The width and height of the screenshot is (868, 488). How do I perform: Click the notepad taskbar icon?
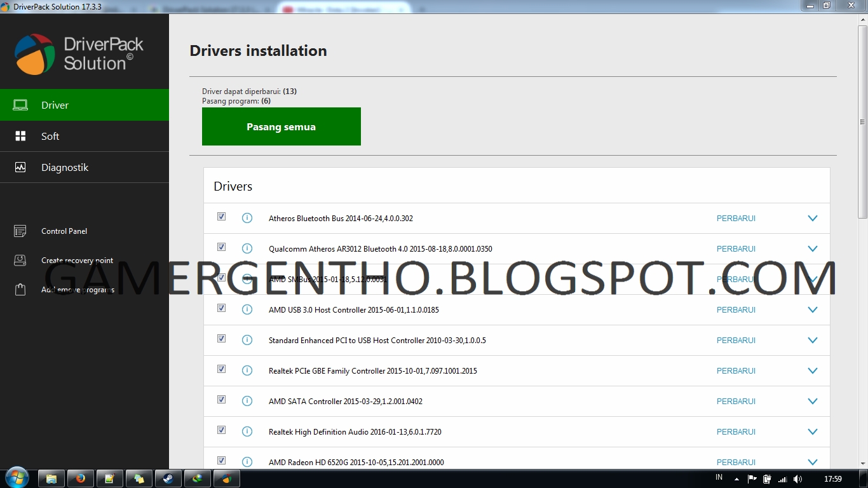tap(110, 478)
